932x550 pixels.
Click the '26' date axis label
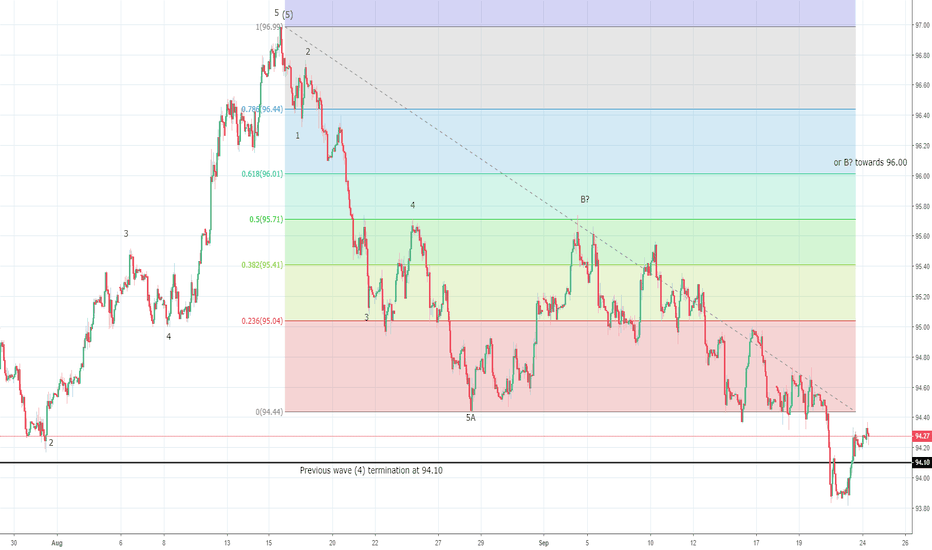coord(905,543)
